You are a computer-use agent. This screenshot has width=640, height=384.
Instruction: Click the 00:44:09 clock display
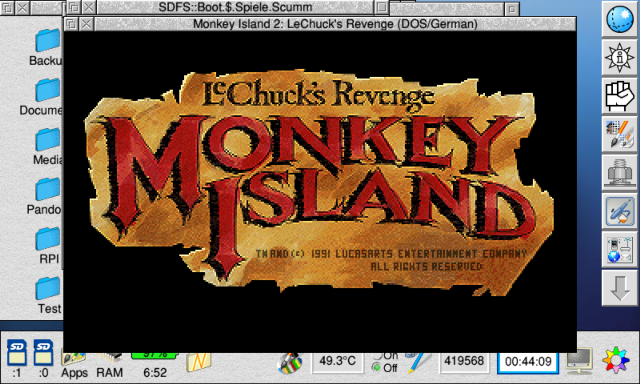[x=528, y=362]
